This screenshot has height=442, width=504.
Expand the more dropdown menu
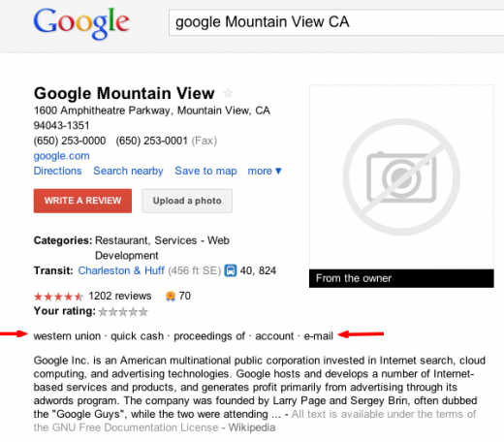coord(265,171)
